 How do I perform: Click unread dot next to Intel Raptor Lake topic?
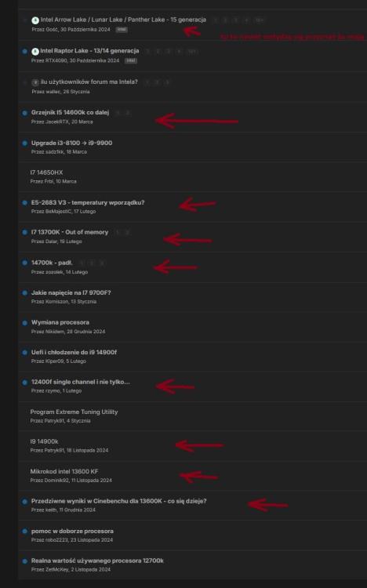pos(25,52)
